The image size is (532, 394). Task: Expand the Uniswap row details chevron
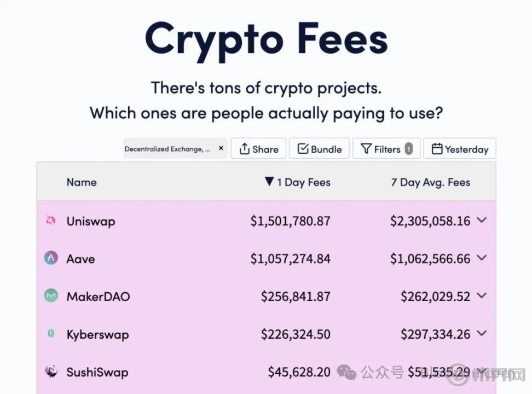(x=482, y=220)
